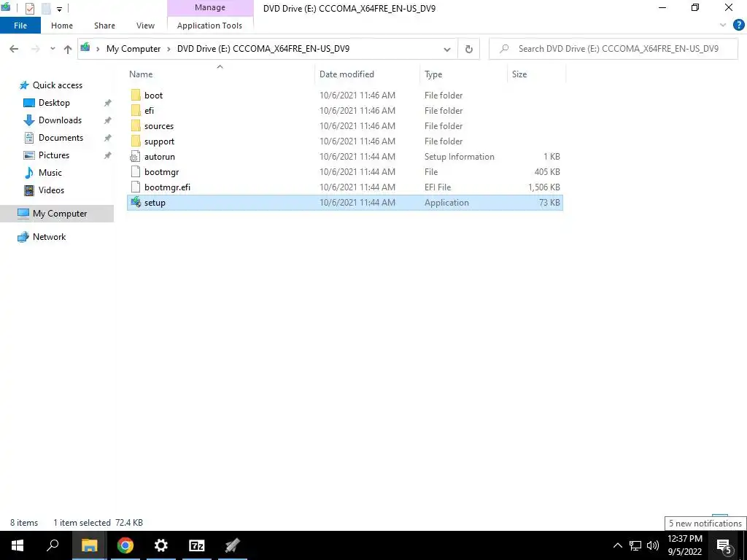Refresh the current folder view
747x560 pixels.
point(469,49)
